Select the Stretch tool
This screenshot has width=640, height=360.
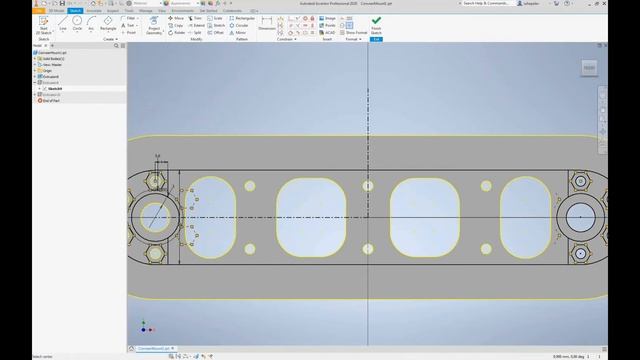pos(216,25)
